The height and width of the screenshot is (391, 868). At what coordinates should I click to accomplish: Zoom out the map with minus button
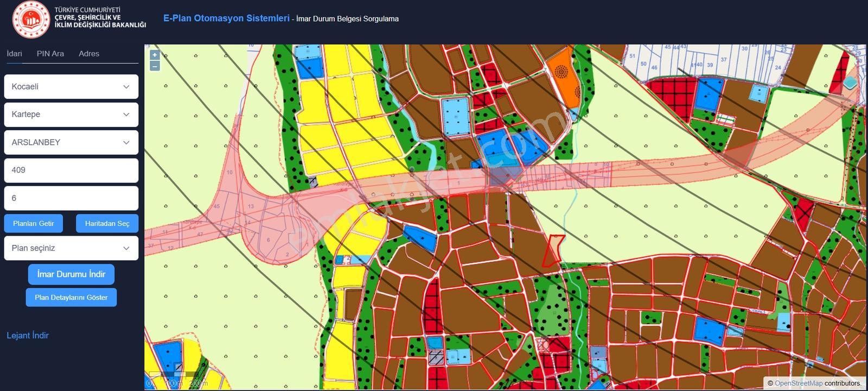155,66
